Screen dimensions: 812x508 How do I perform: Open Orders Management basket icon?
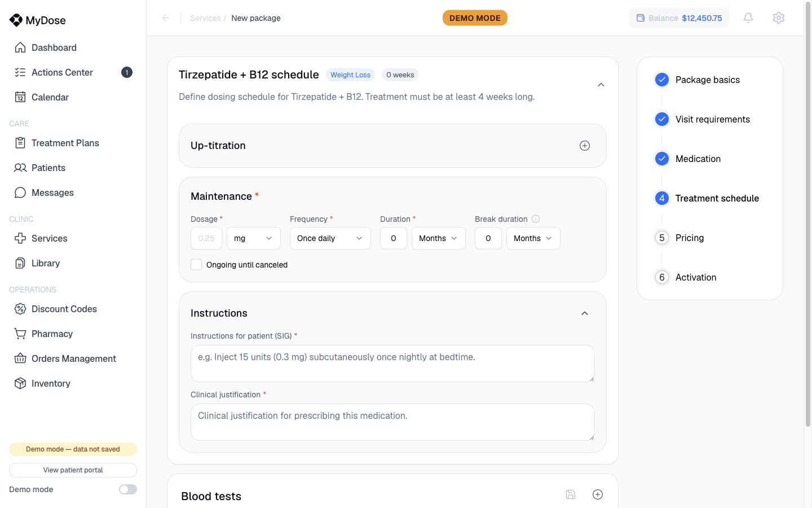tap(20, 358)
